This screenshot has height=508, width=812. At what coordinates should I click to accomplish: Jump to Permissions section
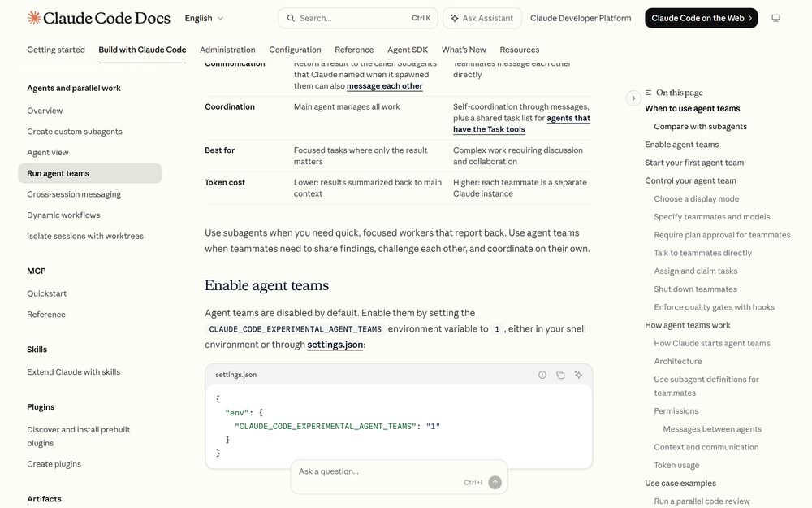click(x=676, y=411)
